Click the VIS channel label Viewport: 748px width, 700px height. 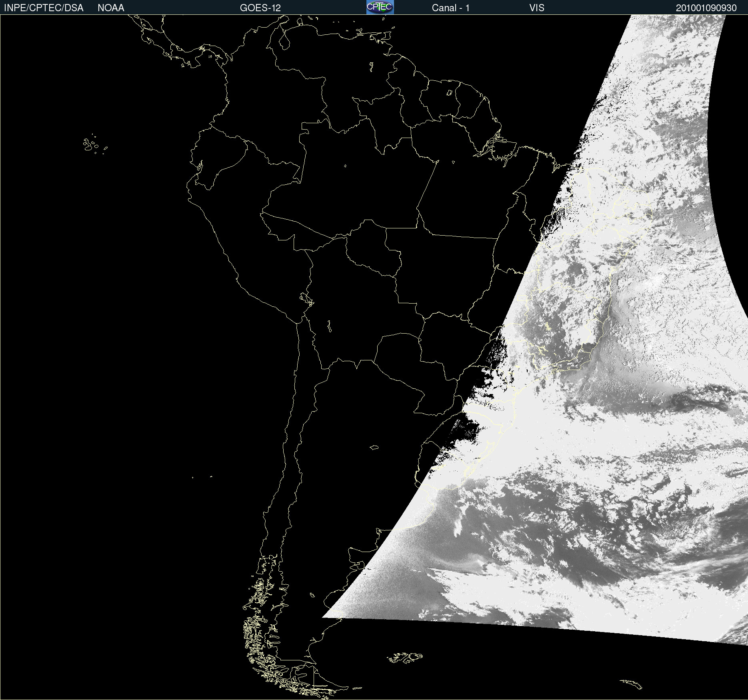coord(537,8)
